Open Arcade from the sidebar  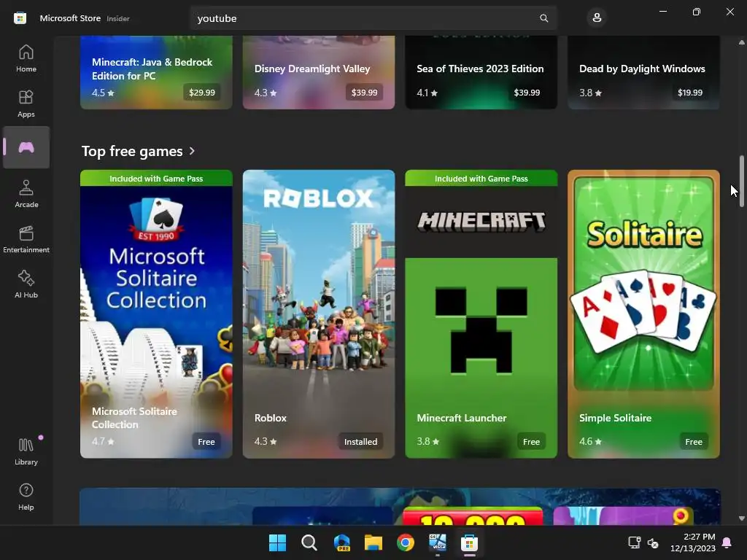[26, 194]
